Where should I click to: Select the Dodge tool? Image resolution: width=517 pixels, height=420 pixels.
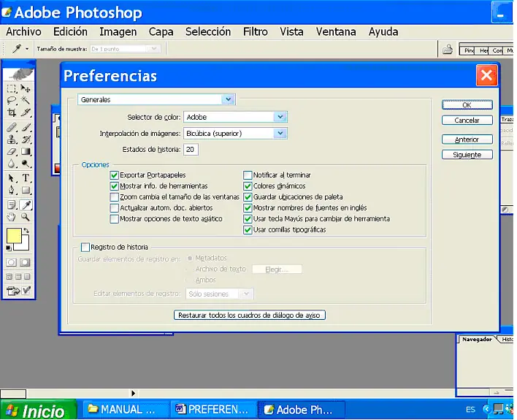point(26,164)
